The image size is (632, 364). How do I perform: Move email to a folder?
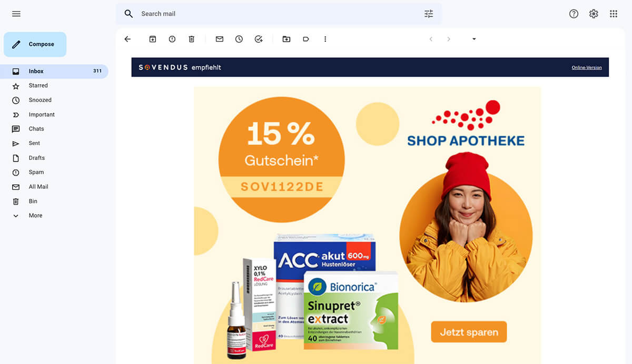pyautogui.click(x=287, y=39)
